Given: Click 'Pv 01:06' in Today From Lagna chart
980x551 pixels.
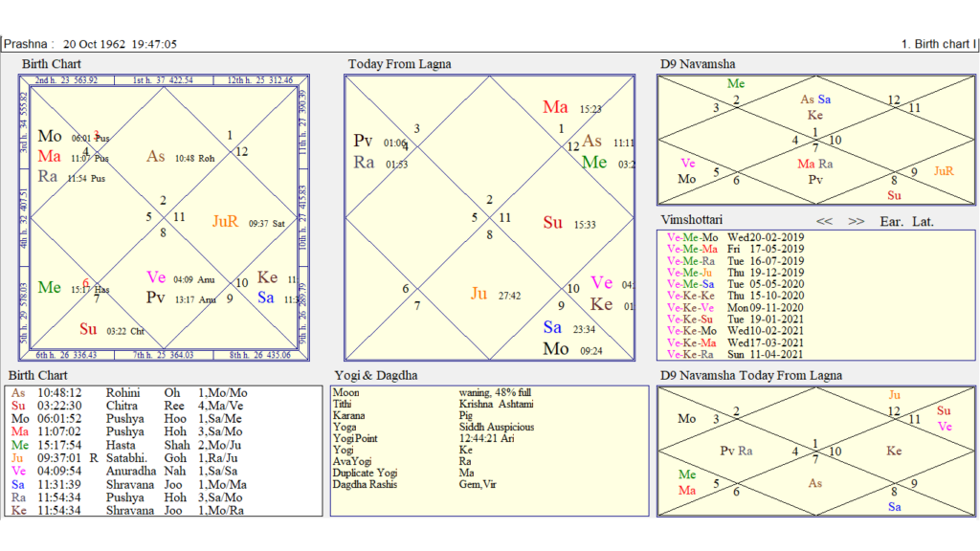Looking at the screenshot, I should tap(380, 142).
